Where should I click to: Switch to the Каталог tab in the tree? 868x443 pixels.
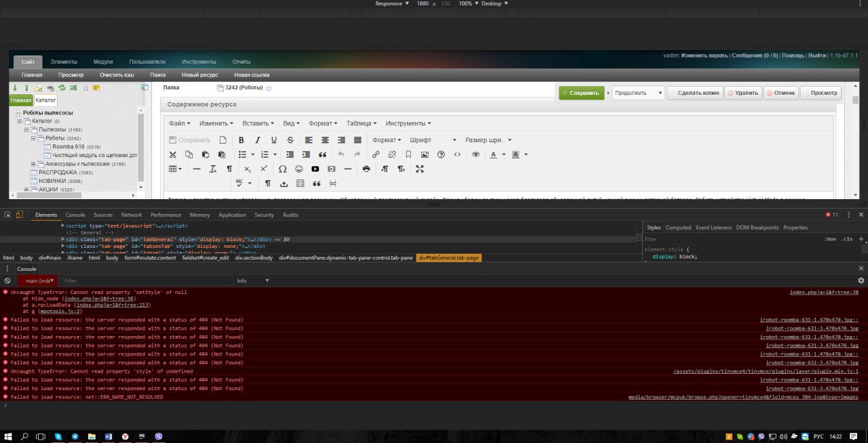coord(46,100)
